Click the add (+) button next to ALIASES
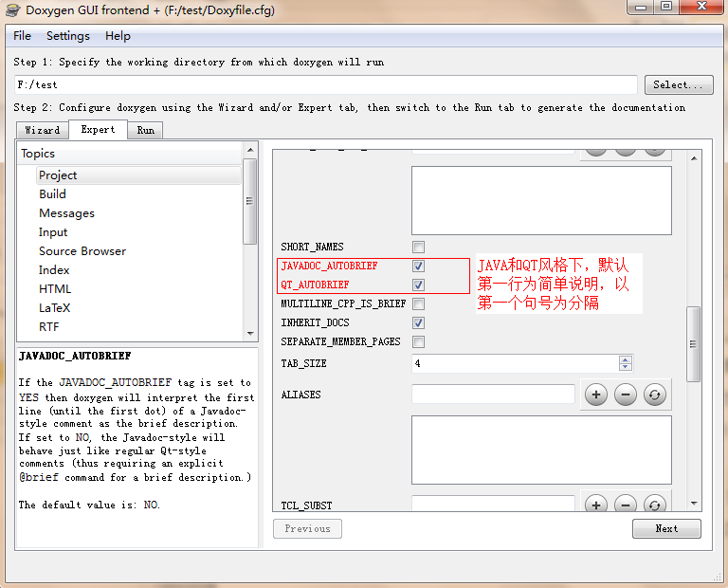This screenshot has width=728, height=588. 596,395
